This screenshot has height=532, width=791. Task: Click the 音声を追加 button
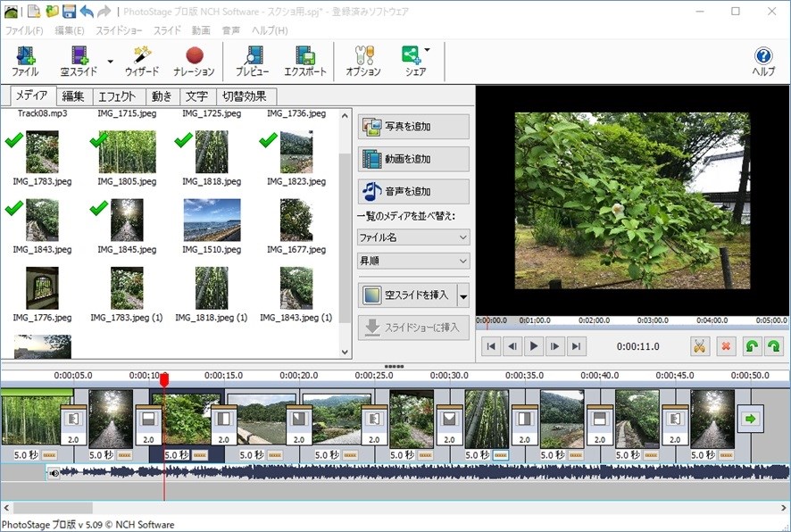click(413, 191)
